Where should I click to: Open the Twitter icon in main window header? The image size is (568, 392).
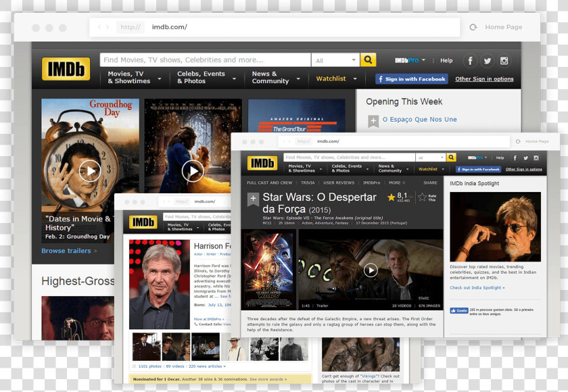[x=488, y=60]
